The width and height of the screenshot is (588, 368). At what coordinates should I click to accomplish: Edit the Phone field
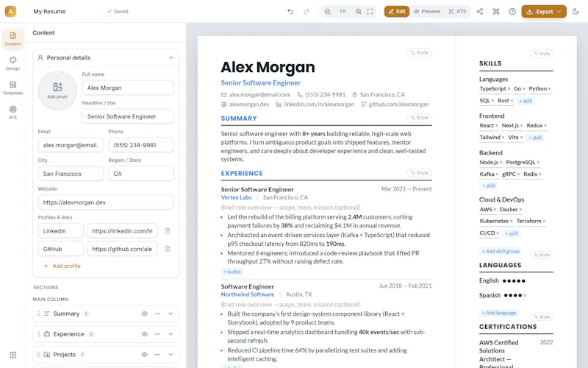point(141,145)
